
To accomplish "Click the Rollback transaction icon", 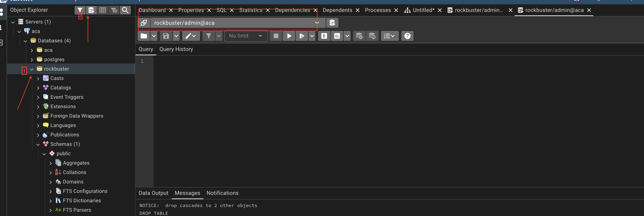I will coord(372,36).
